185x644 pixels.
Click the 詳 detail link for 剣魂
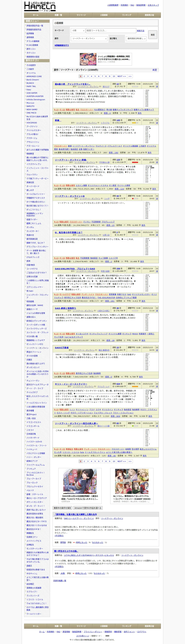click(x=157, y=123)
